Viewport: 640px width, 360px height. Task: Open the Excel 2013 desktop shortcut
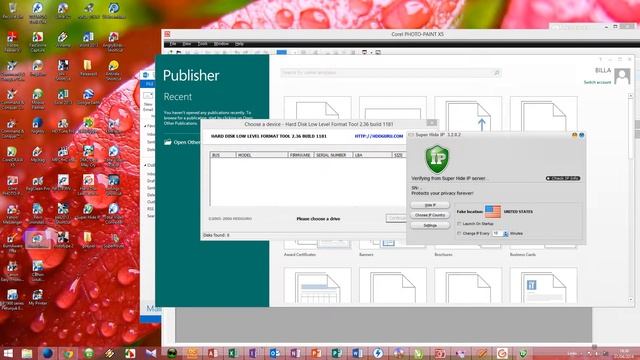pos(63,97)
